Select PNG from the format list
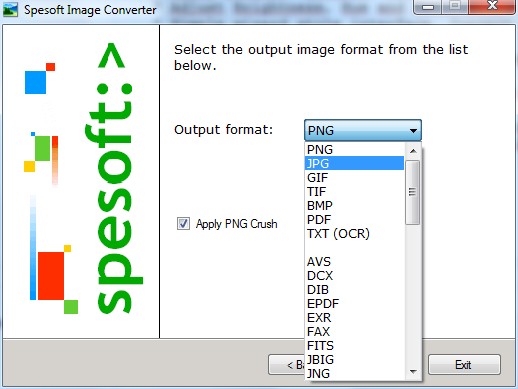This screenshot has height=389, width=518. pyautogui.click(x=355, y=149)
